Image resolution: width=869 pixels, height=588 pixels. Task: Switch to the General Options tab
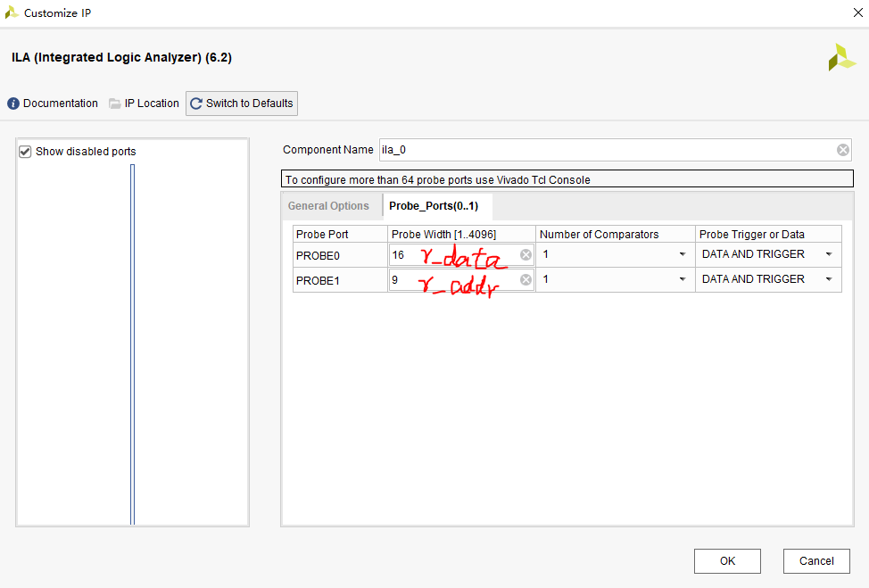pyautogui.click(x=328, y=206)
